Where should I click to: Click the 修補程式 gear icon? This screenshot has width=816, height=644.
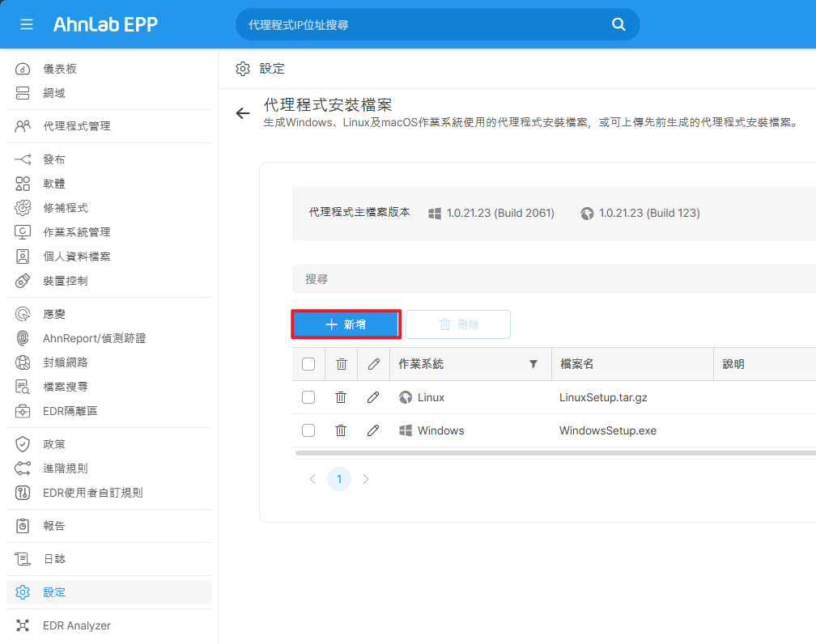[23, 208]
